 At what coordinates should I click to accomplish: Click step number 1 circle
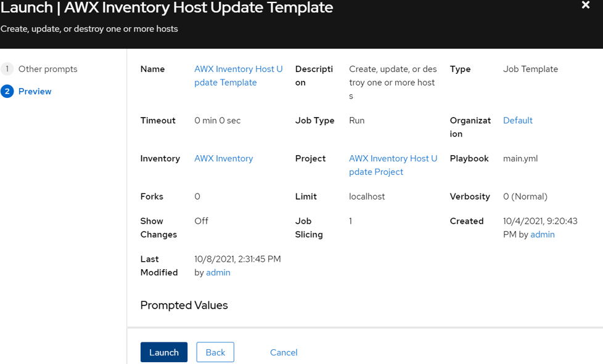coord(7,69)
